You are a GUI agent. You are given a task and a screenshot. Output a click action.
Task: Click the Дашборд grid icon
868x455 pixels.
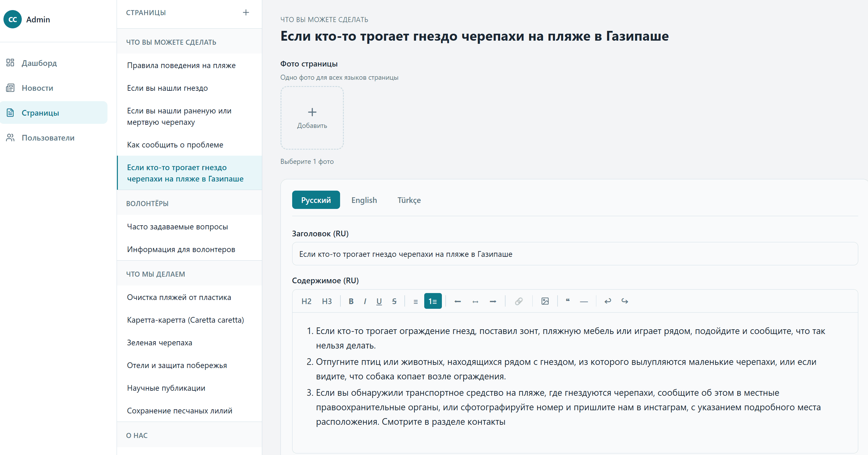point(10,63)
